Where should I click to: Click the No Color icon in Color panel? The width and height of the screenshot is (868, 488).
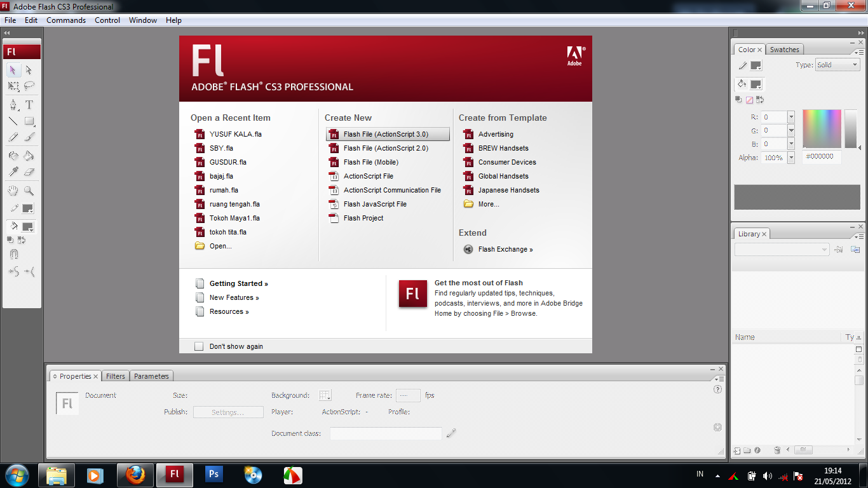coord(749,100)
